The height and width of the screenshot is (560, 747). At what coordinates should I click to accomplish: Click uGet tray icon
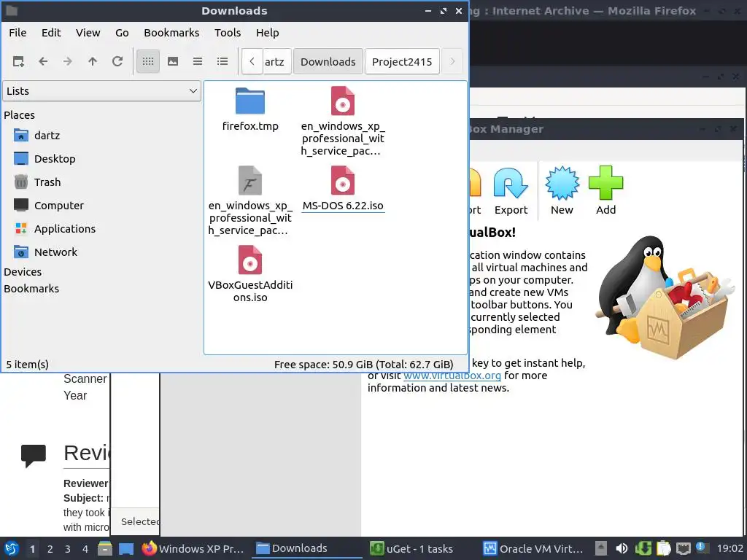643,548
